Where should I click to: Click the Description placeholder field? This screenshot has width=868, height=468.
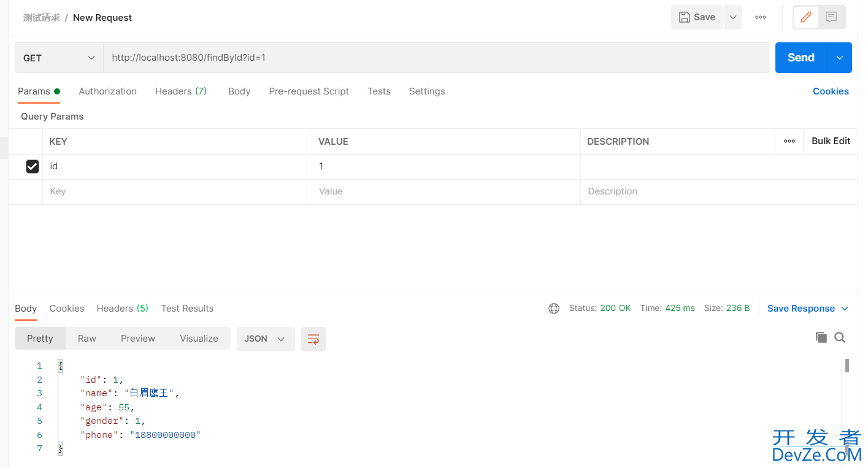(x=719, y=191)
